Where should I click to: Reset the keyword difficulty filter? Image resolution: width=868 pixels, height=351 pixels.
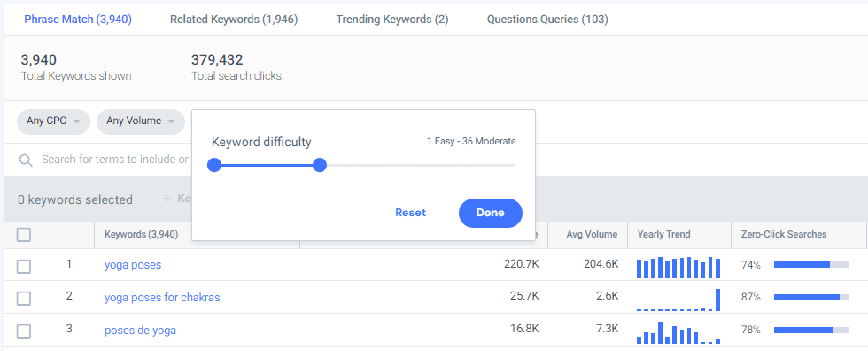tap(411, 213)
